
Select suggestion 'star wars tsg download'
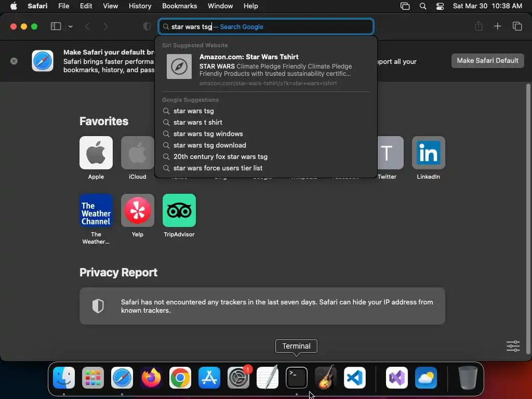pos(266,145)
